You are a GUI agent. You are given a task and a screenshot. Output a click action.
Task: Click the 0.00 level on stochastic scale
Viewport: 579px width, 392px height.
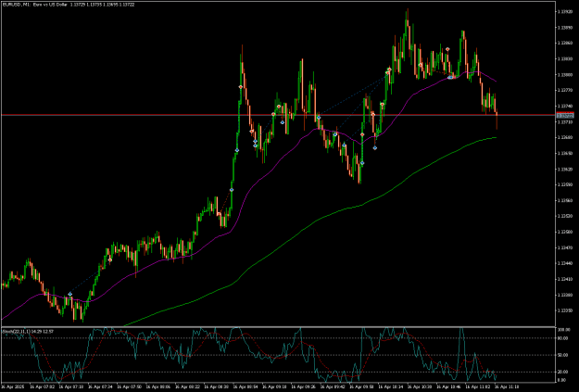560,380
